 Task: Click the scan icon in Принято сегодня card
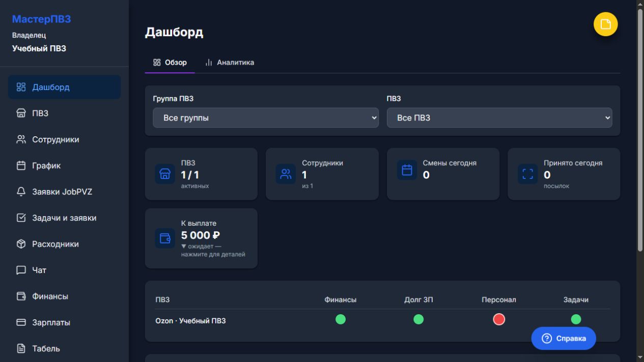click(x=527, y=174)
